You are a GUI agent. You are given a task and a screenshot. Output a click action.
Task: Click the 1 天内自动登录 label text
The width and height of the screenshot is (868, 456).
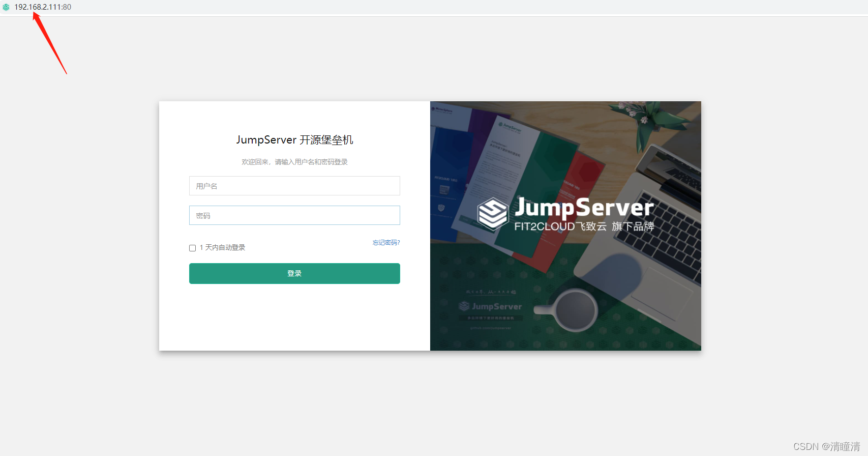222,247
